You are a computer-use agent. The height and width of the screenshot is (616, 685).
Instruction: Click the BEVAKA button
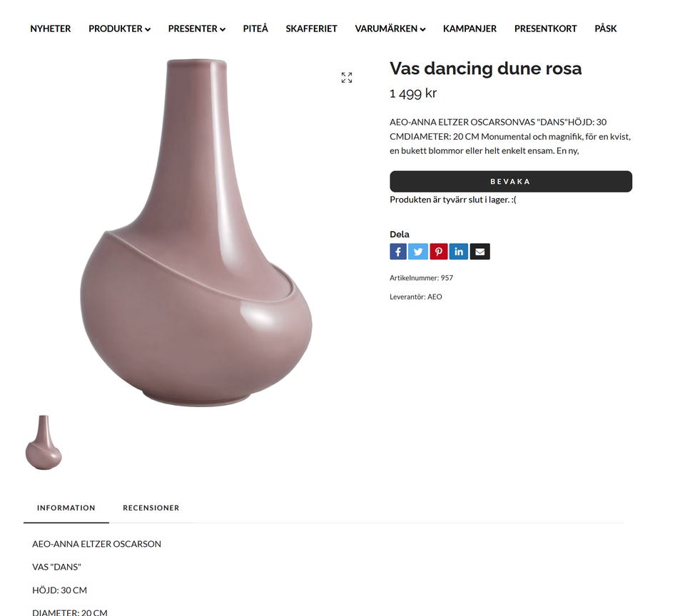[x=511, y=181]
